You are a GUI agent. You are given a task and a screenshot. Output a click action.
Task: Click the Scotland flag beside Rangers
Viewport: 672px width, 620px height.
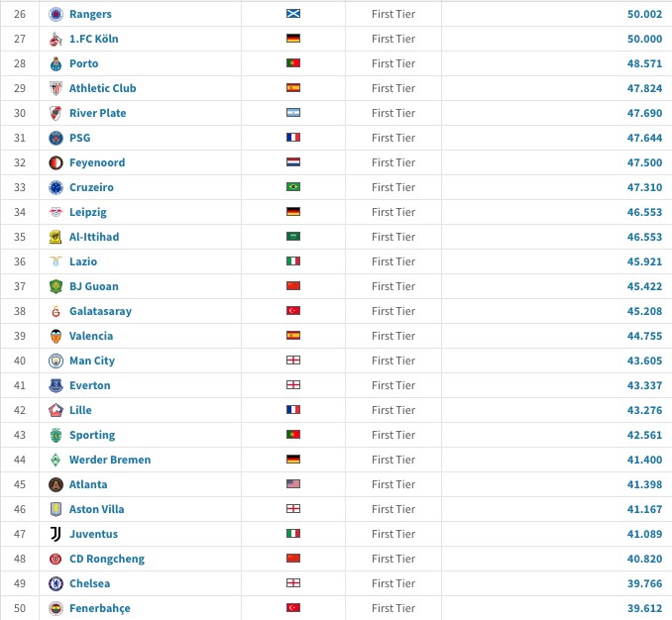click(292, 14)
